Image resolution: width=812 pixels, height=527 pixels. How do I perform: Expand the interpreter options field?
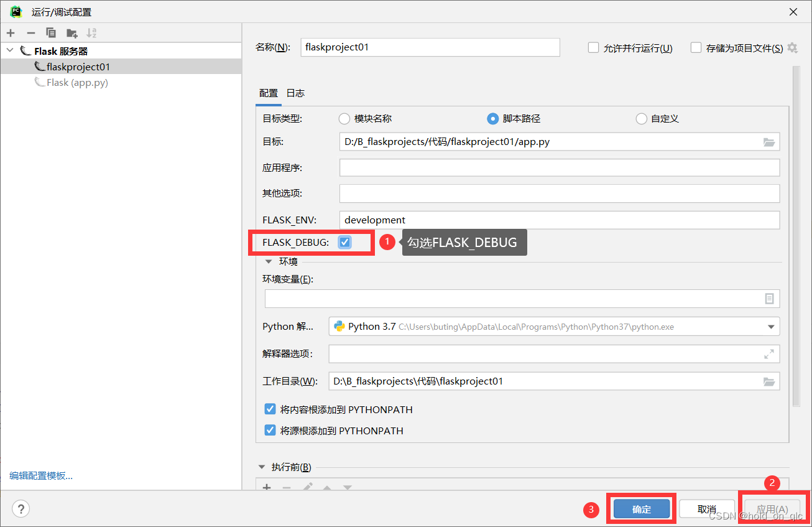pos(769,354)
